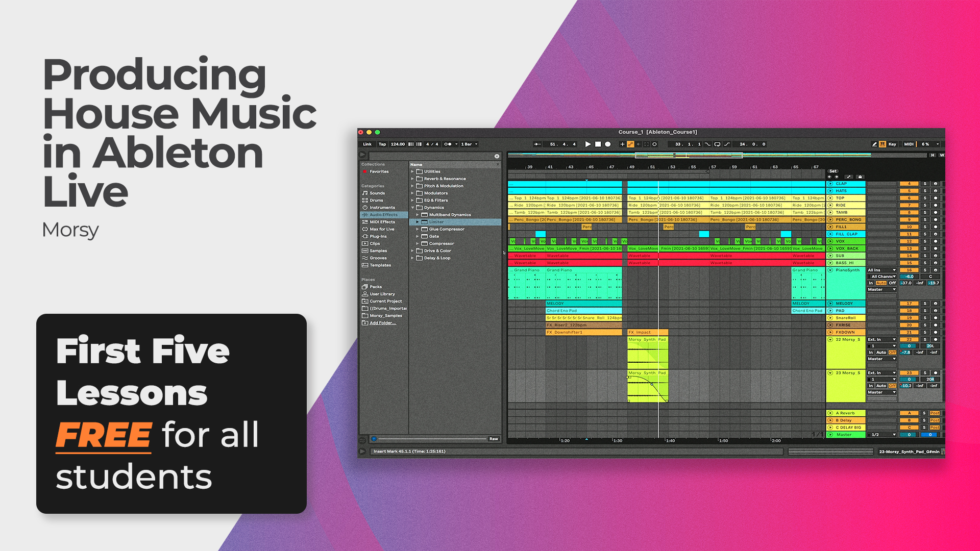Click the arrangement Record button
980x551 pixels.
608,144
